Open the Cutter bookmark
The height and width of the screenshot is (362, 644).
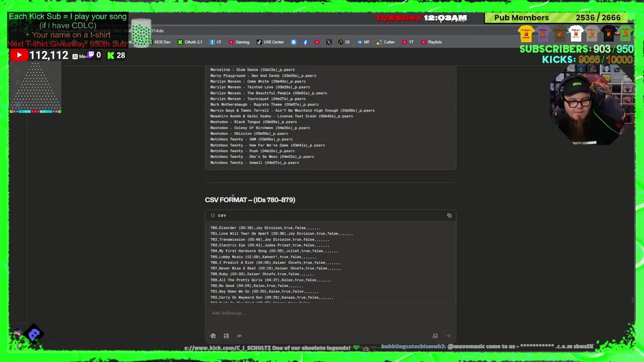[x=386, y=42]
